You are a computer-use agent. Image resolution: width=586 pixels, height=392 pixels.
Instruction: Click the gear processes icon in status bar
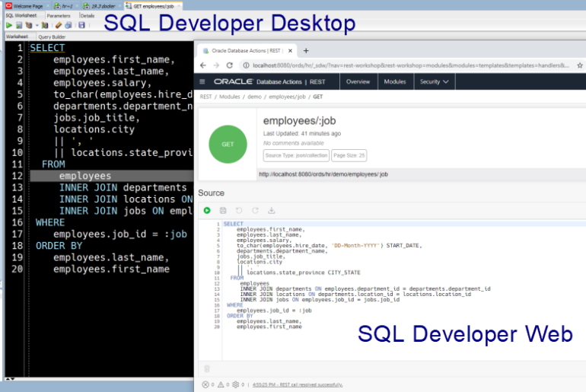235,384
